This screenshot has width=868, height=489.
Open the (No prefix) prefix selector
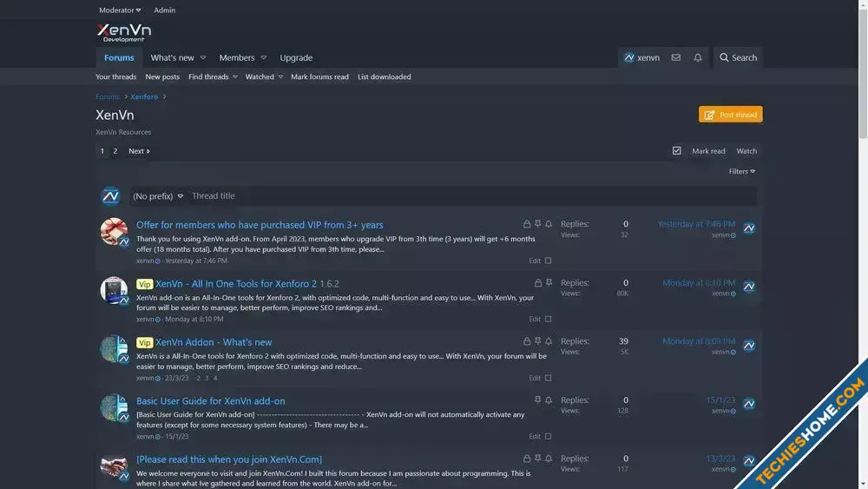point(158,196)
